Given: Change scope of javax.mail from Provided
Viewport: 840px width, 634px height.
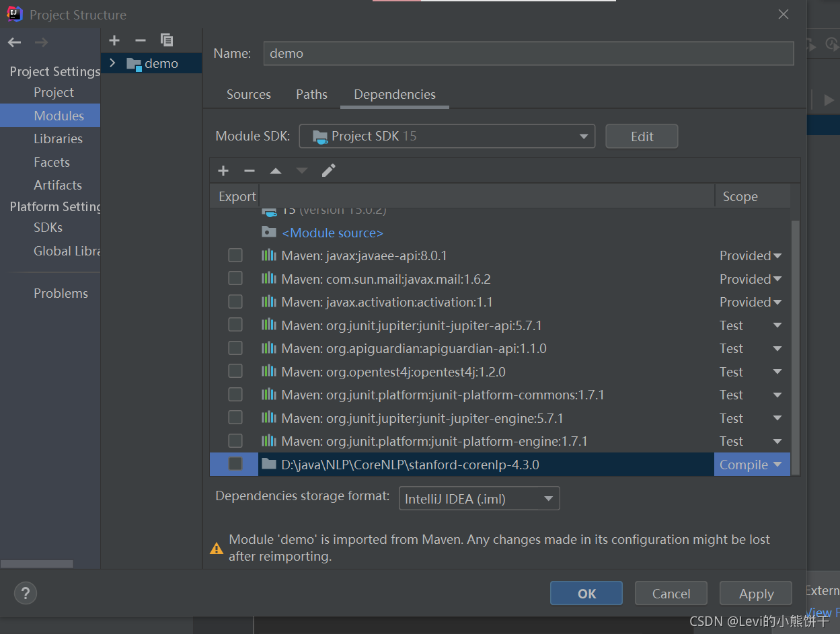Looking at the screenshot, I should [x=751, y=278].
